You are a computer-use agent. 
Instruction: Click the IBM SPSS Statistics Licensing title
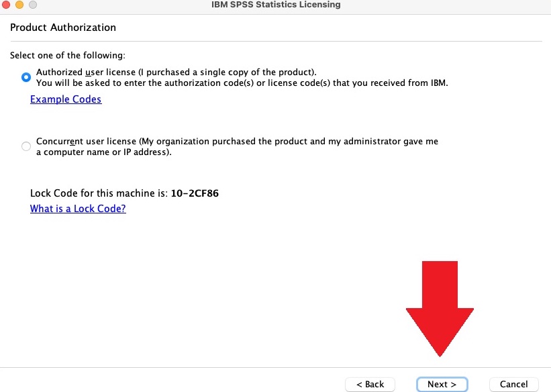[x=275, y=5]
